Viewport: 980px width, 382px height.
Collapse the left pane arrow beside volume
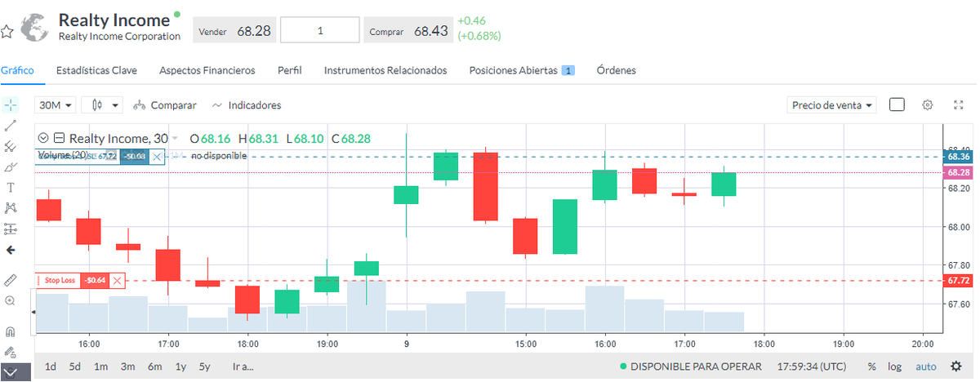pyautogui.click(x=33, y=313)
